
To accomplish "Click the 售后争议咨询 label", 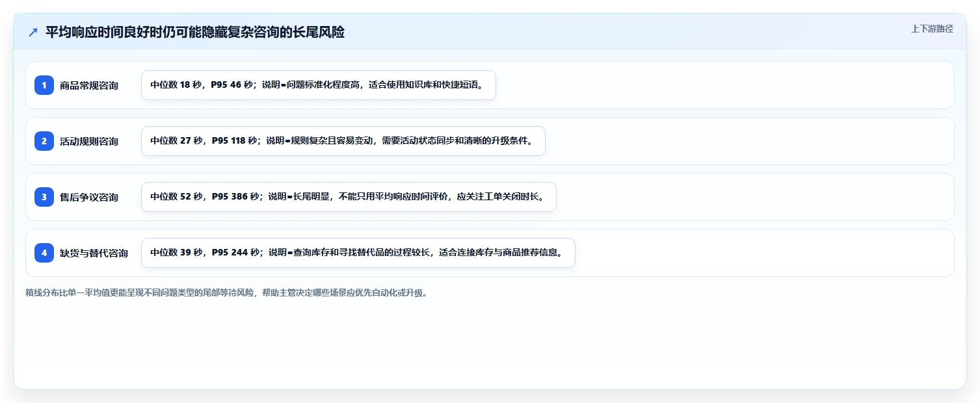I will (x=89, y=197).
